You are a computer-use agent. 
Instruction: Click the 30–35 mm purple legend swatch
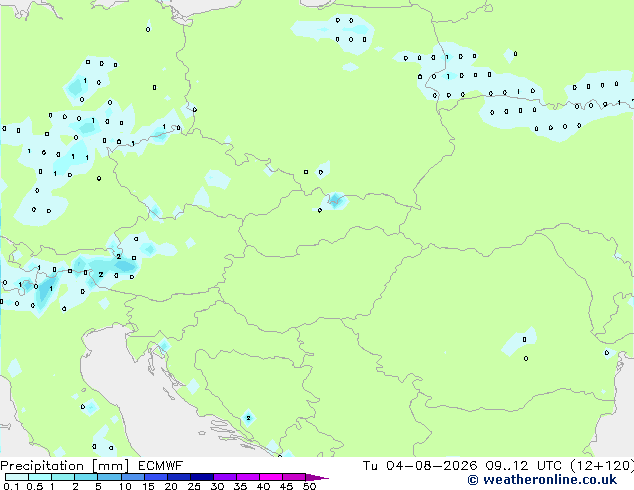pos(224,477)
